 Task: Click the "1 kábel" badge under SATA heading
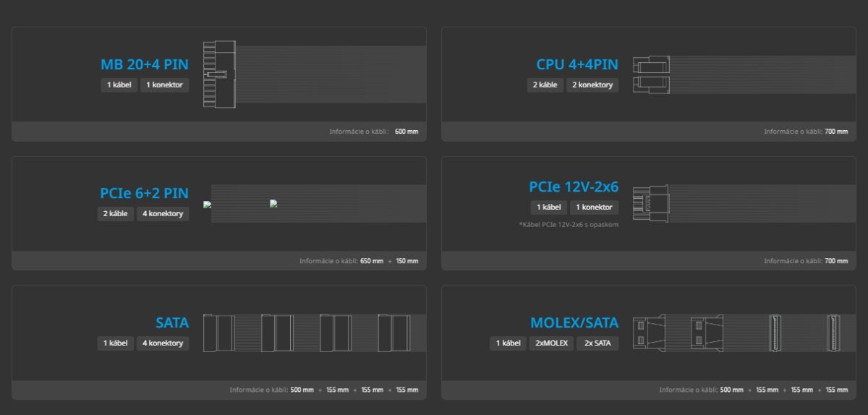point(116,343)
